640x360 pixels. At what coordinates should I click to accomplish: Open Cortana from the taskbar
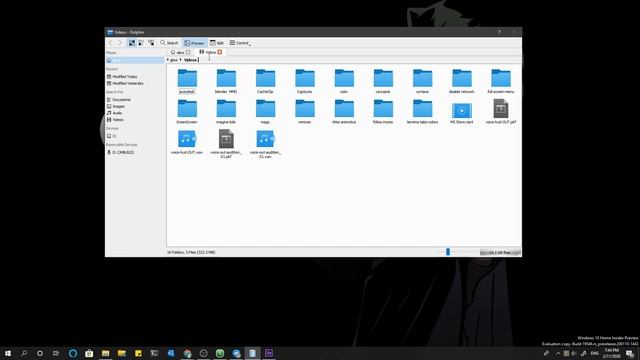click(40, 353)
